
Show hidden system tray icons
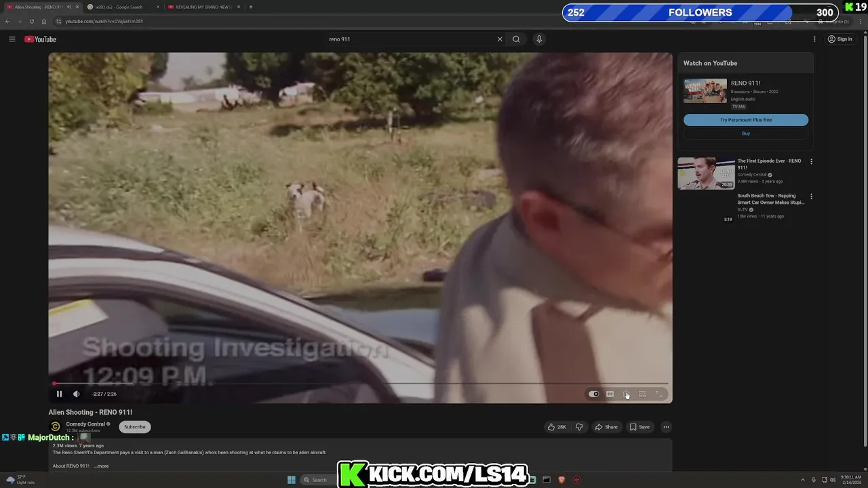point(803,480)
